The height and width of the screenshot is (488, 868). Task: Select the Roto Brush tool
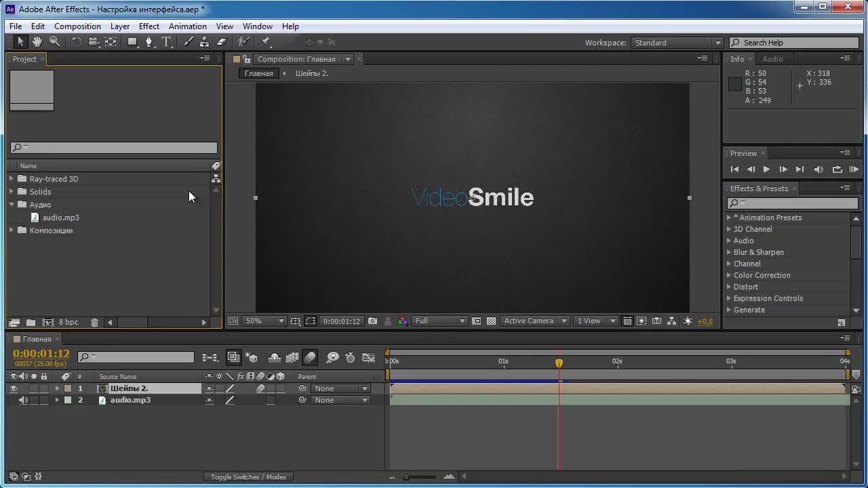point(244,42)
